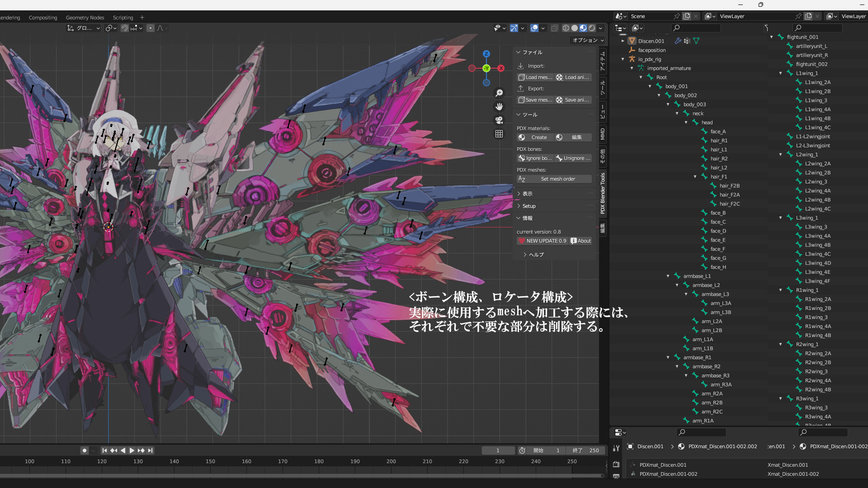Click the timeline frame-range clock icon

pyautogui.click(x=522, y=450)
